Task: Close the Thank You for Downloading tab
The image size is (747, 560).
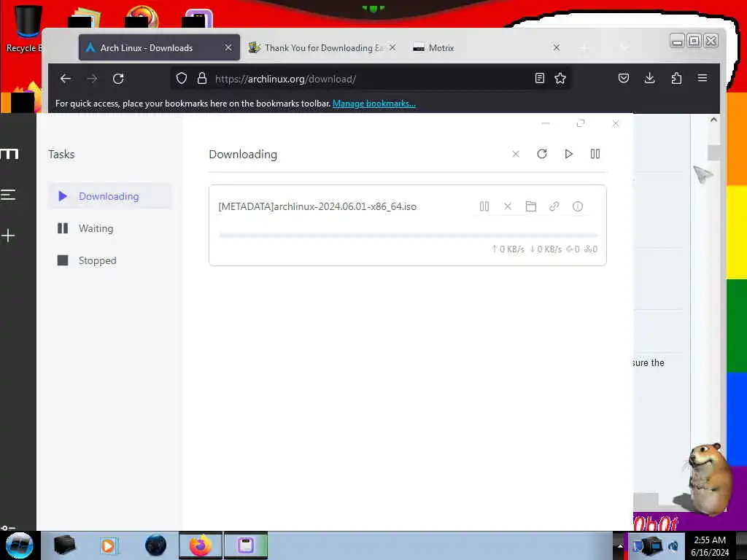Action: 392,47
